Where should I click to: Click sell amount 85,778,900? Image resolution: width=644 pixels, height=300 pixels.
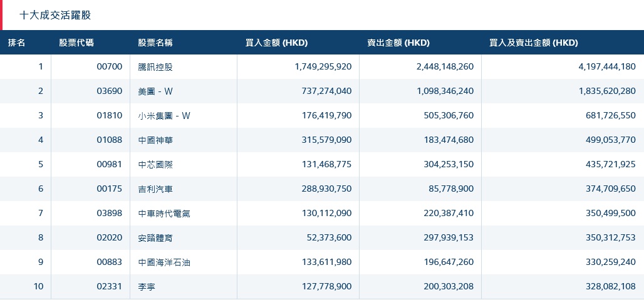452,189
